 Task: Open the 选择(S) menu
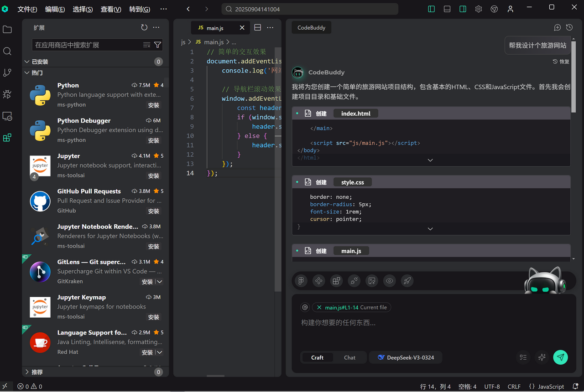point(83,9)
